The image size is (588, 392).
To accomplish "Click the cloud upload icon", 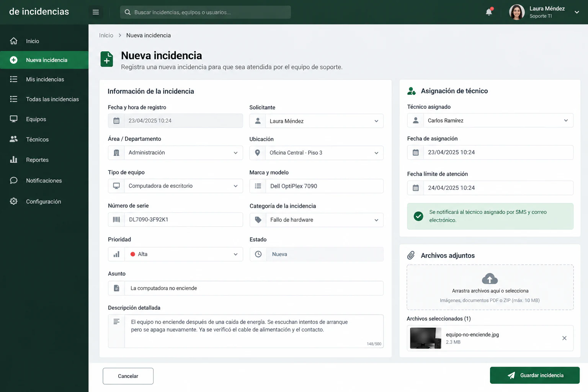I will click(490, 279).
